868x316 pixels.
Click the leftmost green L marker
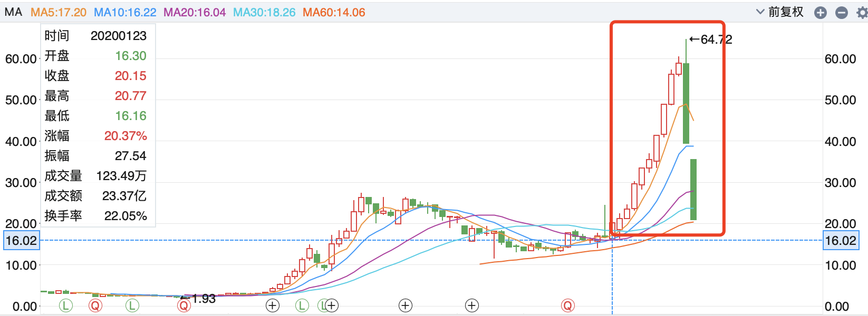click(x=65, y=305)
